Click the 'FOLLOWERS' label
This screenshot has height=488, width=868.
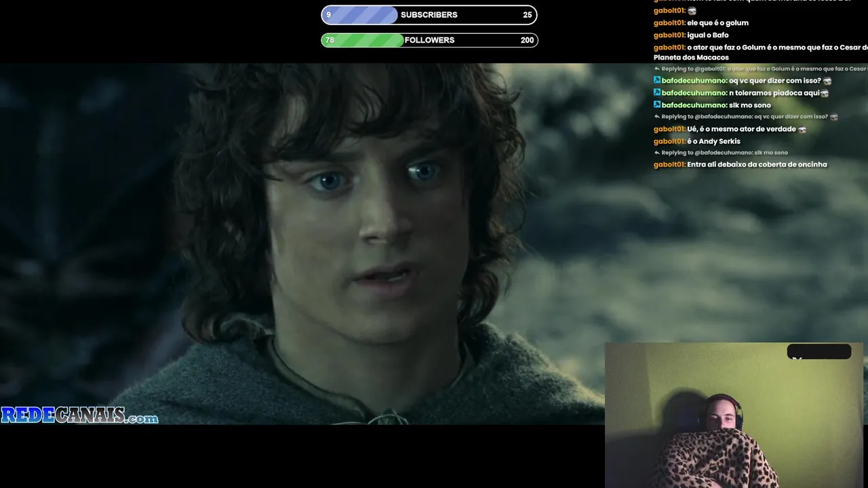429,40
